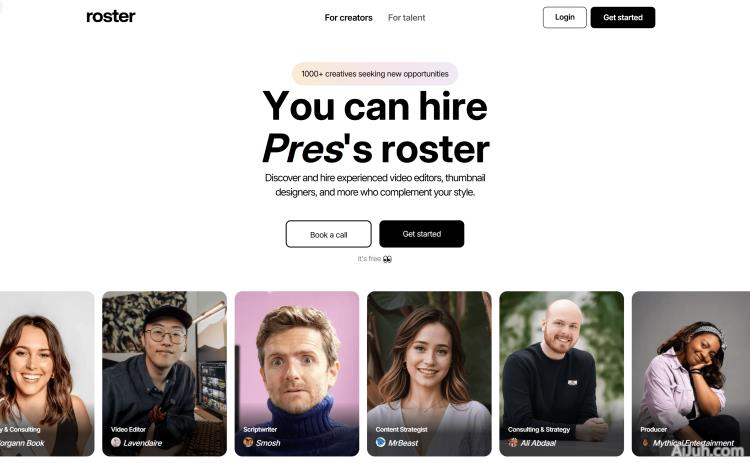Click the Mythical Entertainment avatar icon
Screen dimensions: 750x463
[x=645, y=442]
